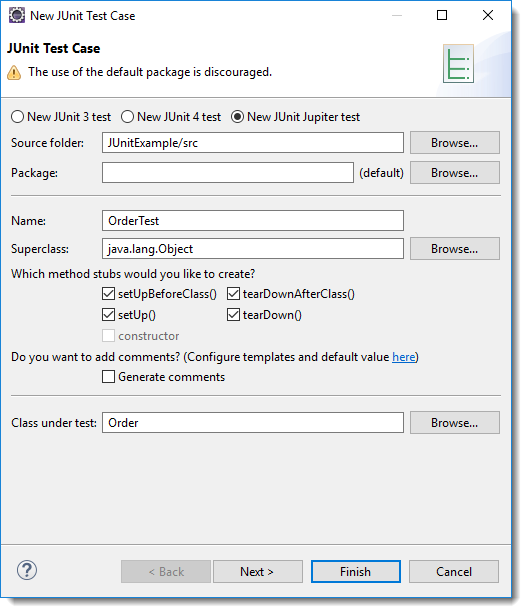Viewport: 527px width, 613px height.
Task: Browse for the Package
Action: click(x=455, y=173)
